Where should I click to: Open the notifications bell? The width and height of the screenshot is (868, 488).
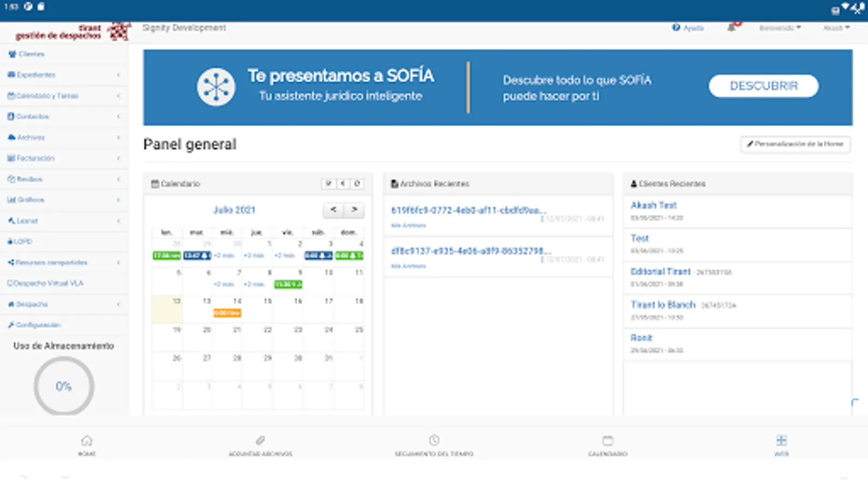tap(732, 28)
